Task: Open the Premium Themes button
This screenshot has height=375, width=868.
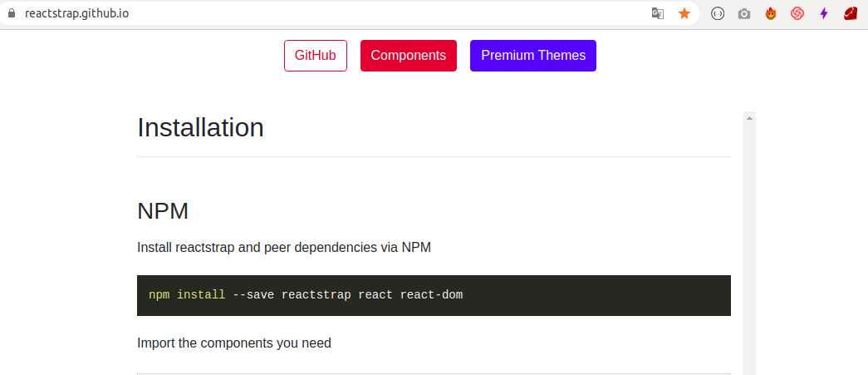Action: pyautogui.click(x=532, y=56)
